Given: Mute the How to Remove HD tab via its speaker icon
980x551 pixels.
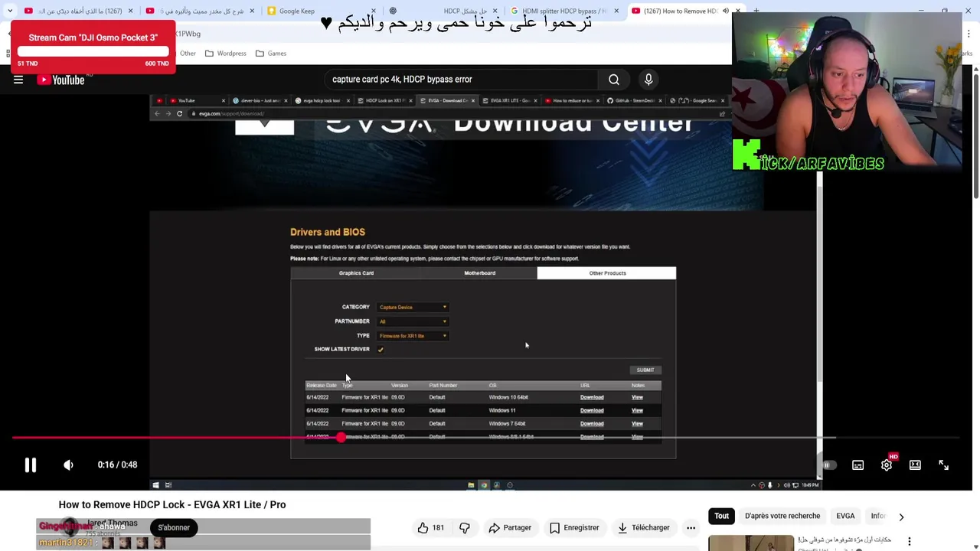Looking at the screenshot, I should click(x=725, y=11).
